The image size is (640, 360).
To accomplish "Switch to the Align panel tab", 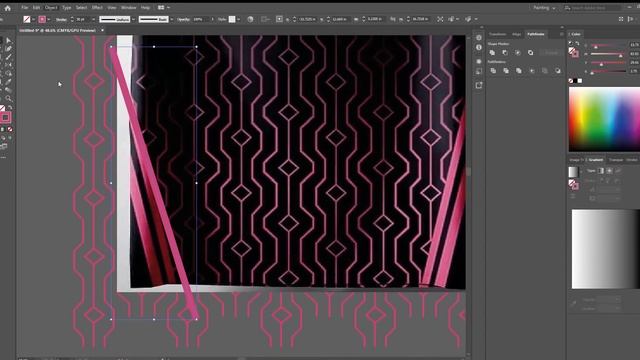I will pyautogui.click(x=516, y=34).
